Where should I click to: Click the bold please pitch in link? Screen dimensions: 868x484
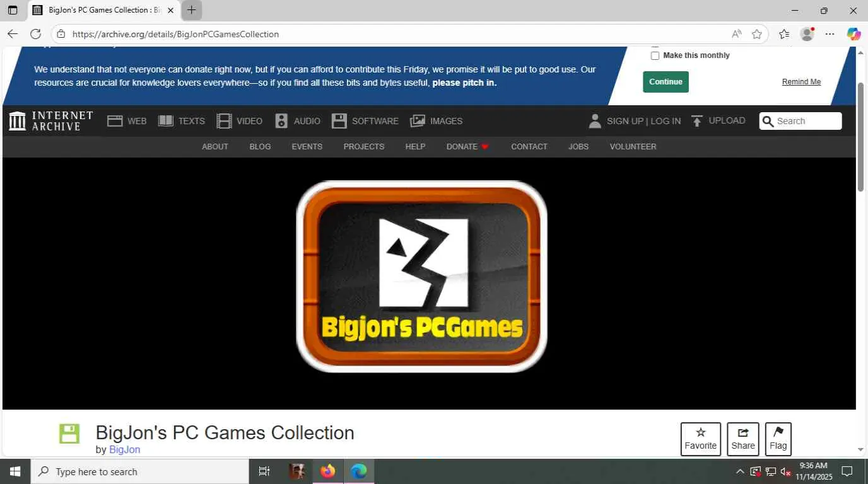[x=464, y=83]
